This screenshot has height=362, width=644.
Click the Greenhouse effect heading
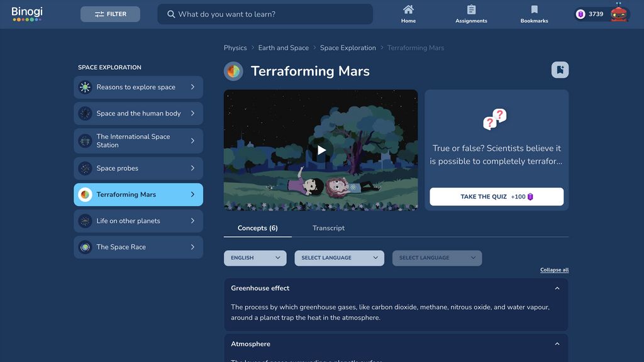[260, 288]
